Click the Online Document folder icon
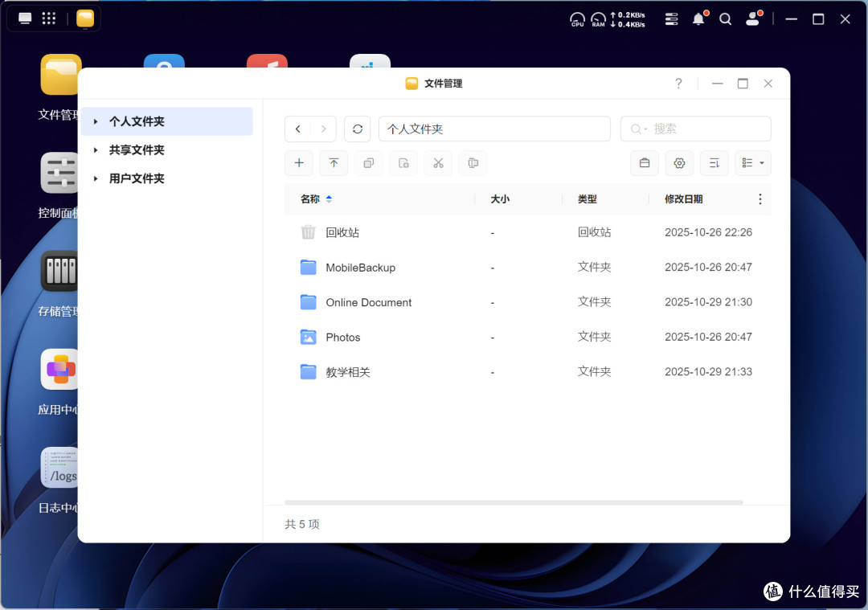 pyautogui.click(x=309, y=301)
